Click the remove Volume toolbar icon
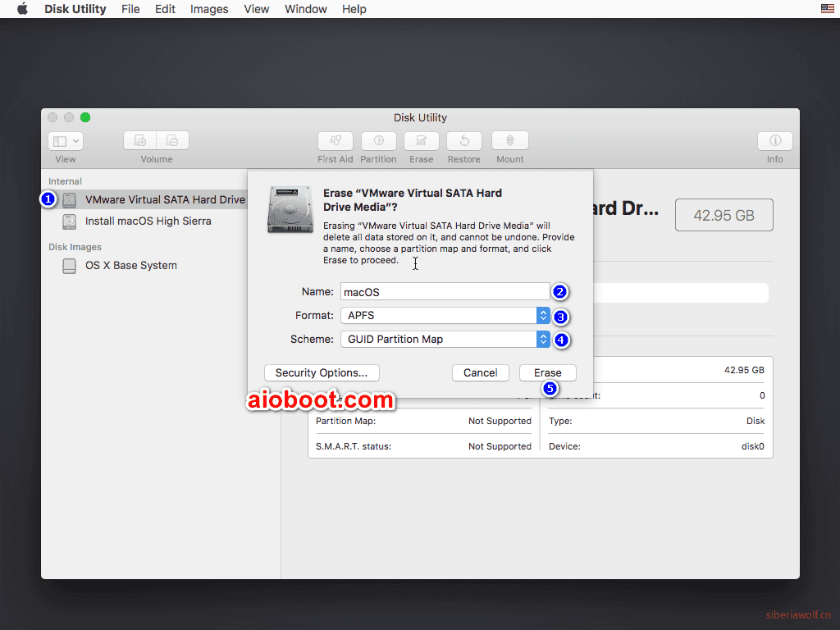The image size is (840, 630). pyautogui.click(x=172, y=141)
